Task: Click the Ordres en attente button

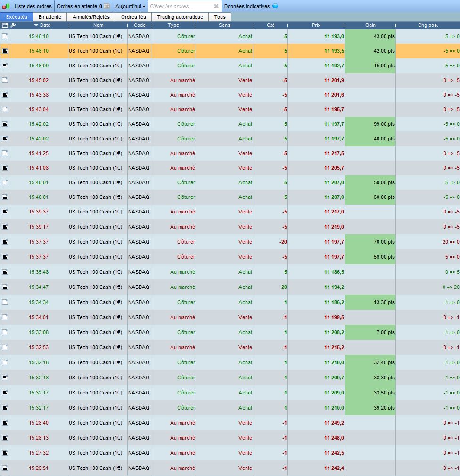Action: pyautogui.click(x=77, y=6)
